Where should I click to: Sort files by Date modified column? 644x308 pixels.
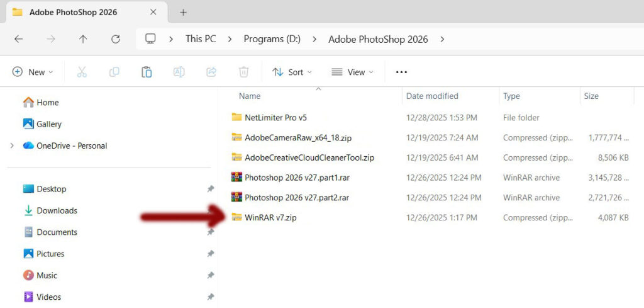(x=432, y=96)
